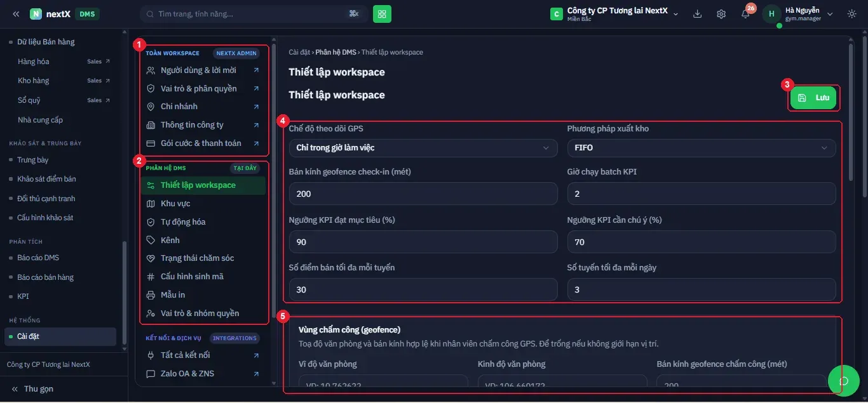Select Cài đặt in left sidebar
The height and width of the screenshot is (403, 868).
[61, 336]
